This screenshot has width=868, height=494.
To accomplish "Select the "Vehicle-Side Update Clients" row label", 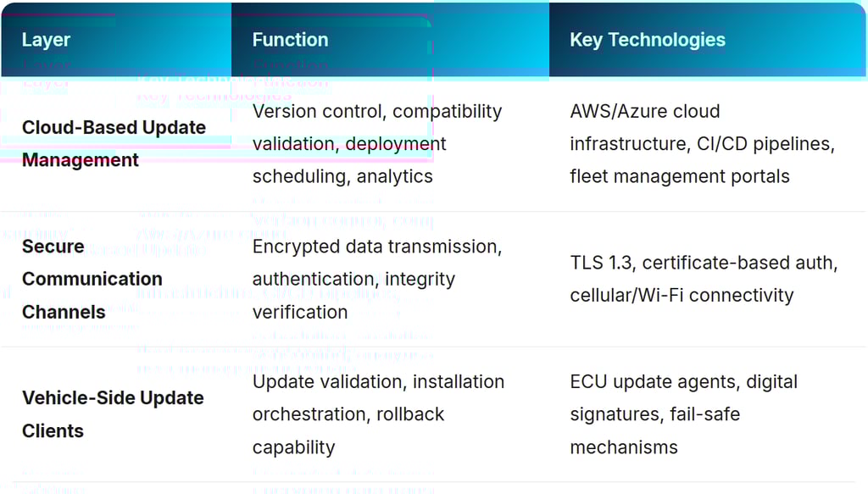I will click(x=113, y=414).
